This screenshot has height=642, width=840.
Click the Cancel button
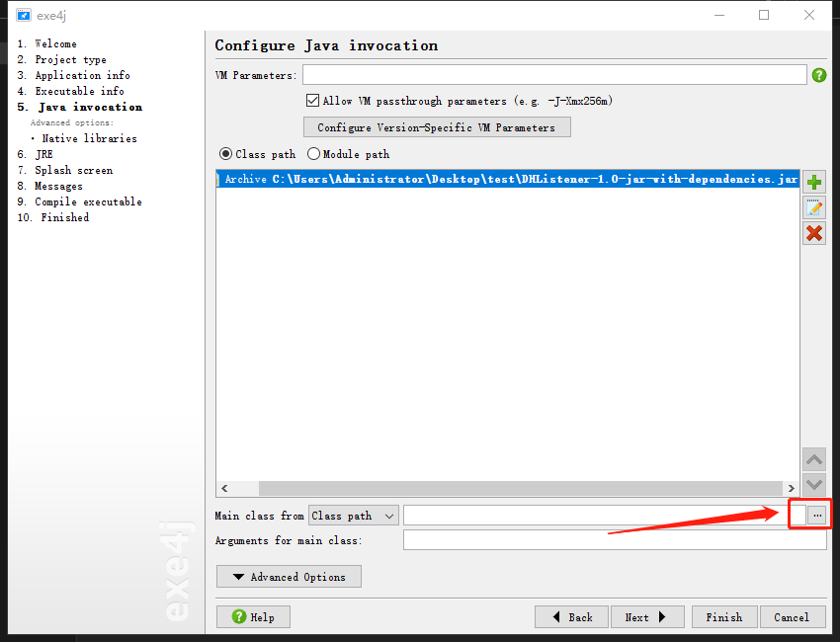[793, 617]
